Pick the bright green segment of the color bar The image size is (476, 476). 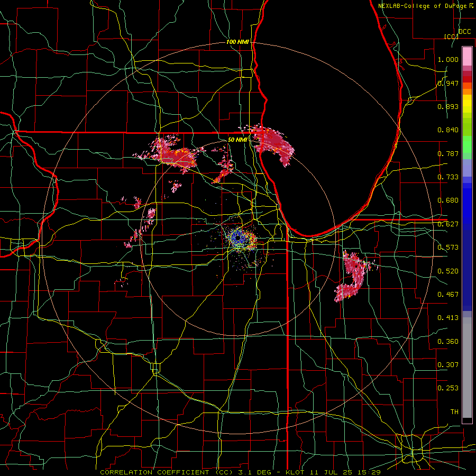[467, 144]
